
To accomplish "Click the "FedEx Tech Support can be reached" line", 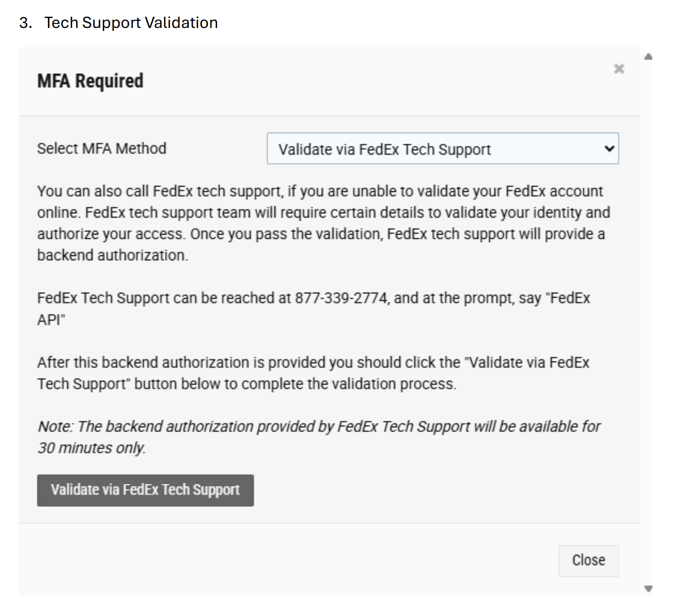I will 164,298.
